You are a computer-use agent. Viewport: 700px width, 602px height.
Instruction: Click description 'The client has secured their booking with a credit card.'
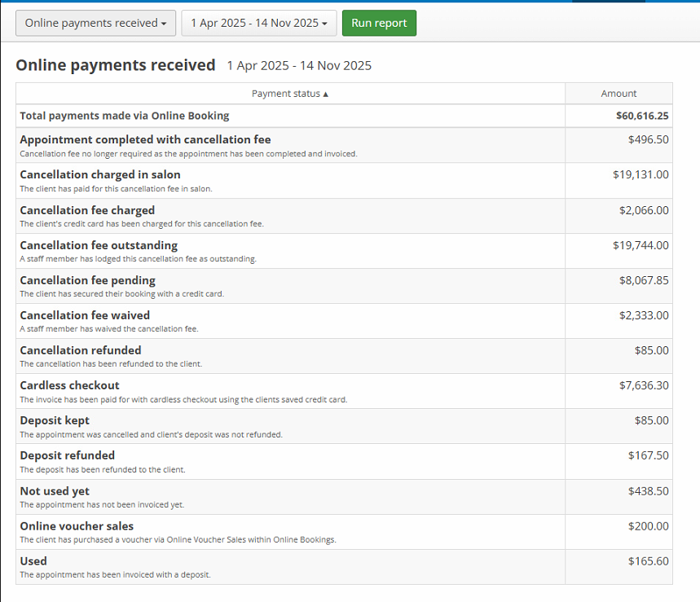(x=122, y=294)
